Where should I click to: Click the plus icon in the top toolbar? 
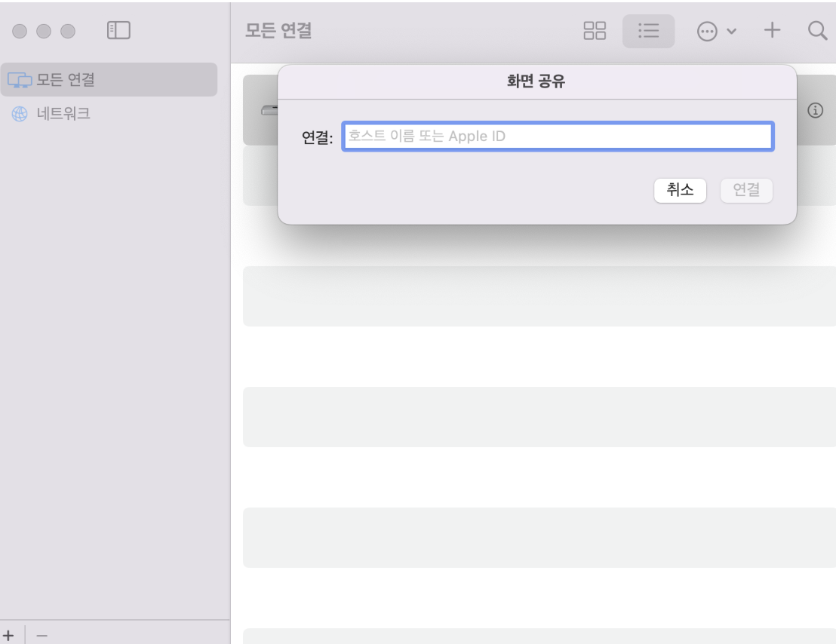(771, 30)
